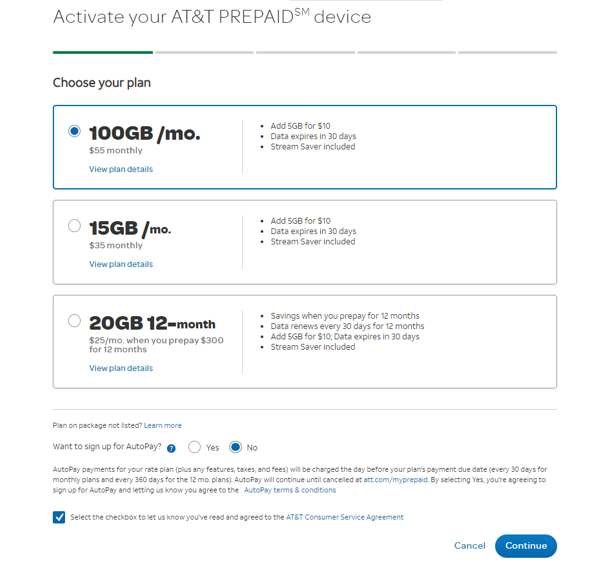Select the 15GB /mo. plan radio button
600x569 pixels.
pyautogui.click(x=74, y=226)
